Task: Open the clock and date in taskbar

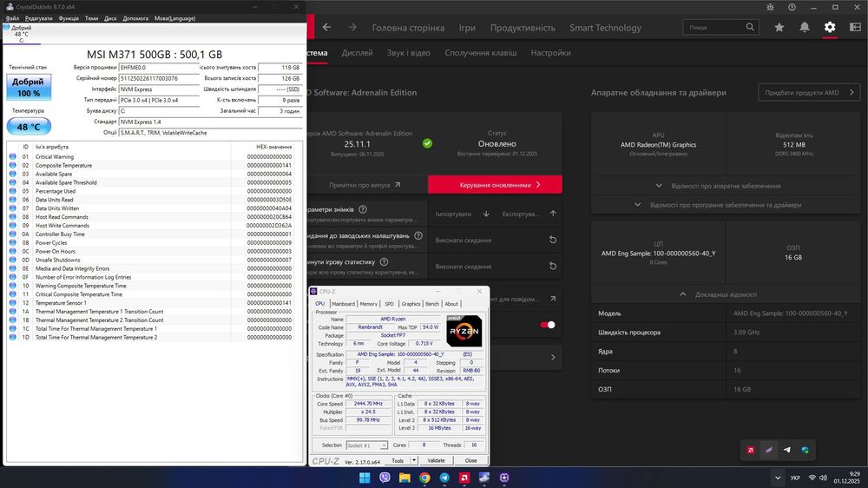Action: pyautogui.click(x=847, y=478)
